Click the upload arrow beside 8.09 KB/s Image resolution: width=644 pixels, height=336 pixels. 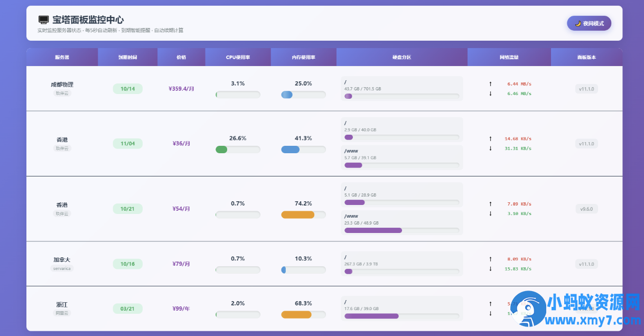(490, 259)
